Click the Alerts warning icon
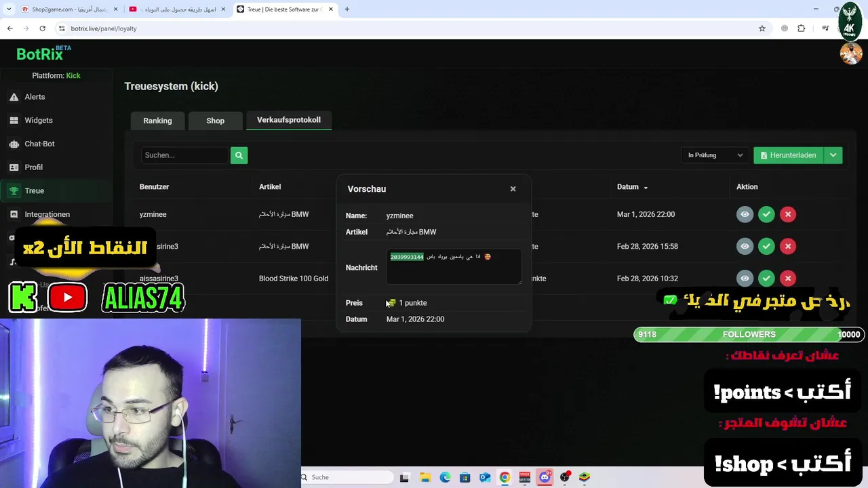The height and width of the screenshot is (488, 868). coord(14,97)
